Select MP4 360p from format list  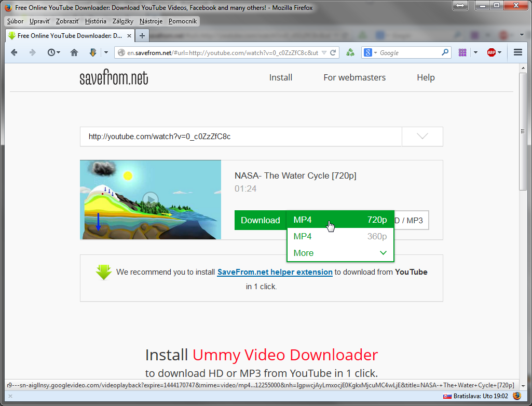(340, 237)
